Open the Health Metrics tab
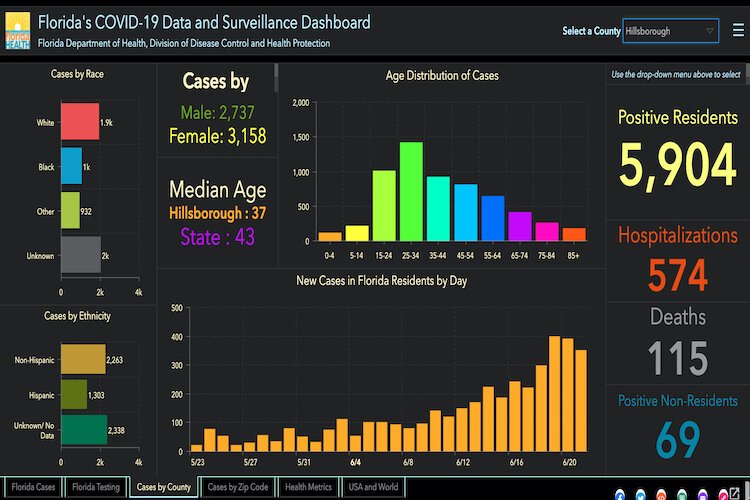Screen dimensions: 750x500 [308, 487]
